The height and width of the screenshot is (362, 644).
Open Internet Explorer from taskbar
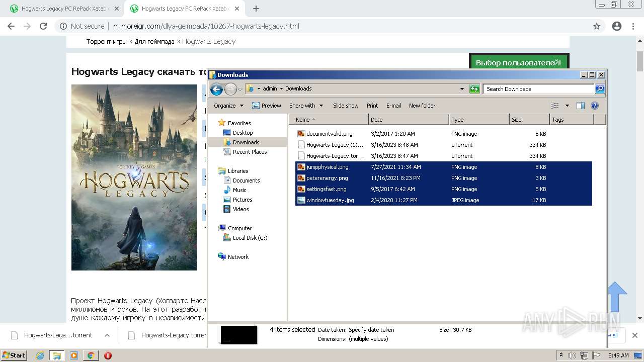click(x=40, y=355)
